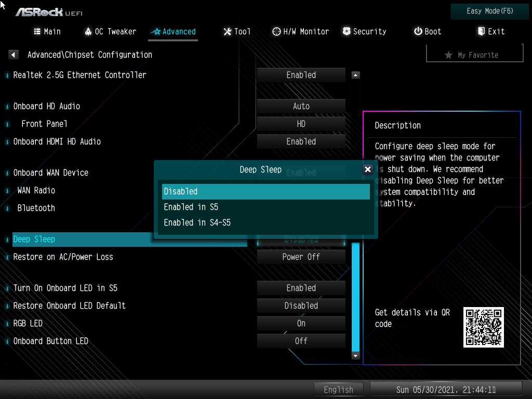Viewport: 532px width, 399px height.
Task: Open Onboard HD Audio Auto dropdown
Action: [x=301, y=106]
